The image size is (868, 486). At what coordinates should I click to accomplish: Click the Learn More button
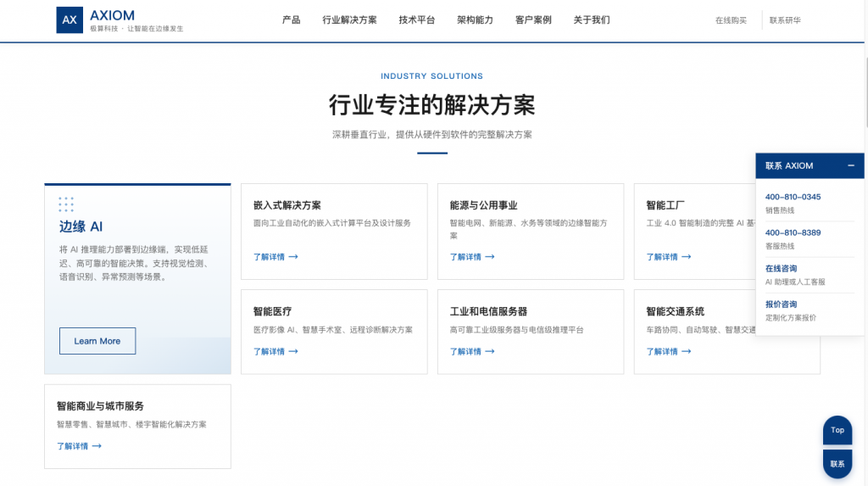97,341
